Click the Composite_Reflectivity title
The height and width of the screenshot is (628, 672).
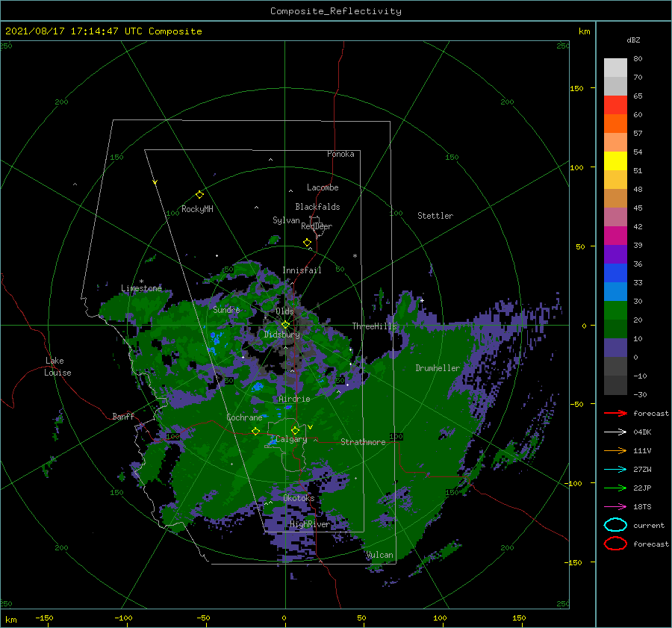click(336, 11)
